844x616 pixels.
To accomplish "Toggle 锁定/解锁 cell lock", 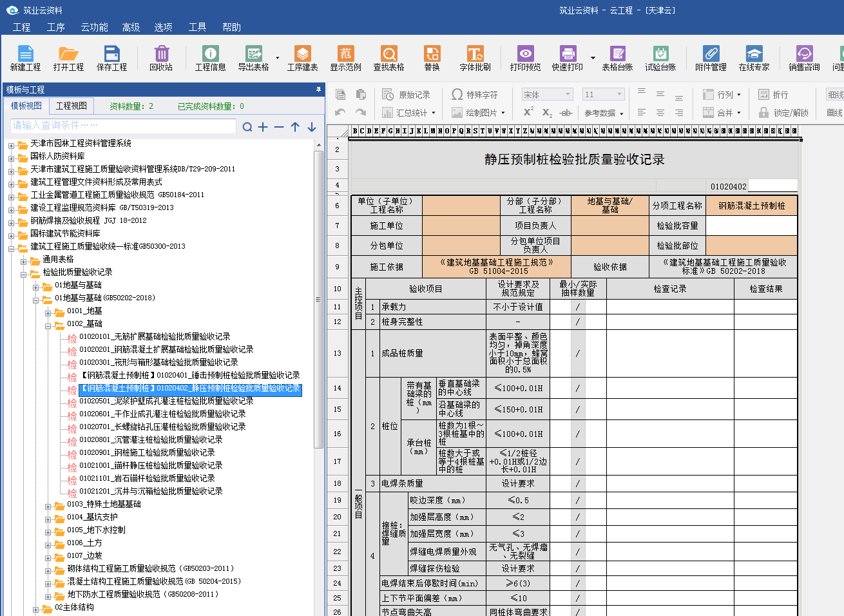I will 783,113.
